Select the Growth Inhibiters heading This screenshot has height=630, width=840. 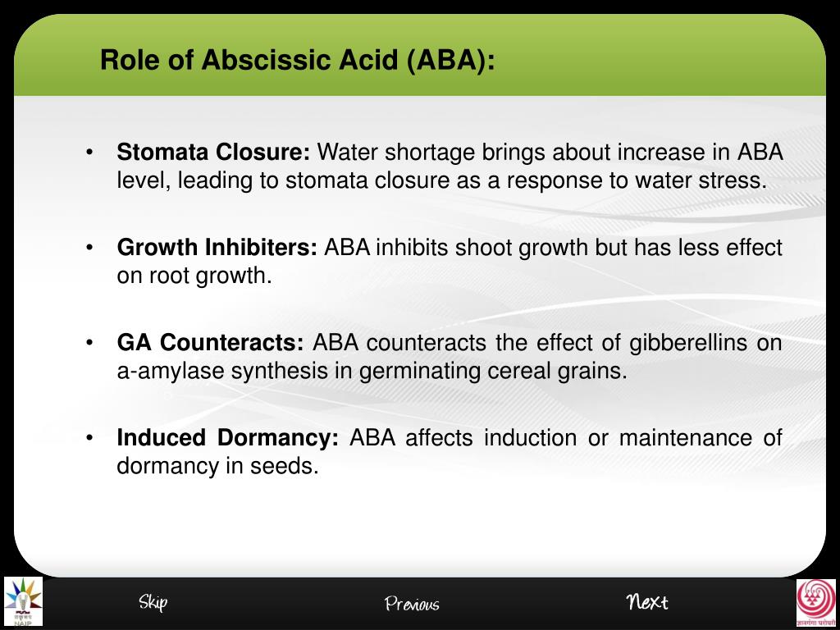[217, 248]
